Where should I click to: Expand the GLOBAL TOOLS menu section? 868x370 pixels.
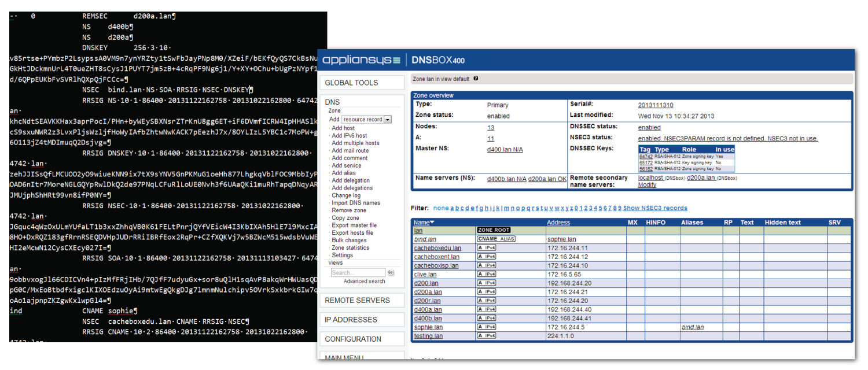(363, 83)
